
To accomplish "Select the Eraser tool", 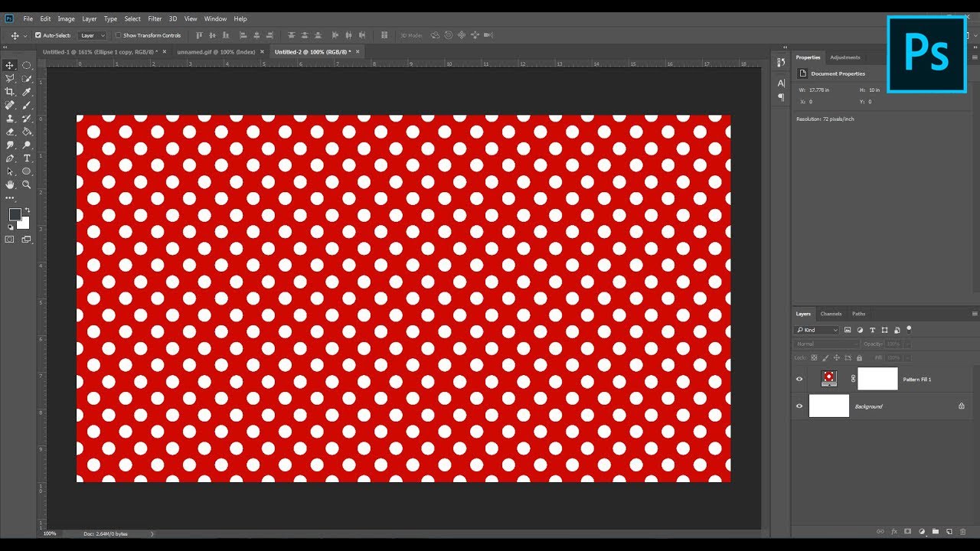I will (10, 132).
